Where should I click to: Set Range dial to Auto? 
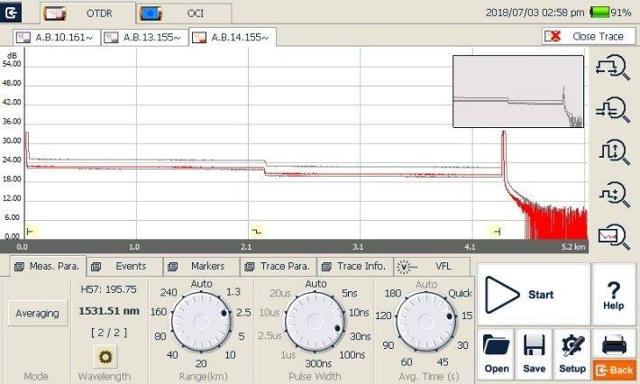pyautogui.click(x=201, y=284)
